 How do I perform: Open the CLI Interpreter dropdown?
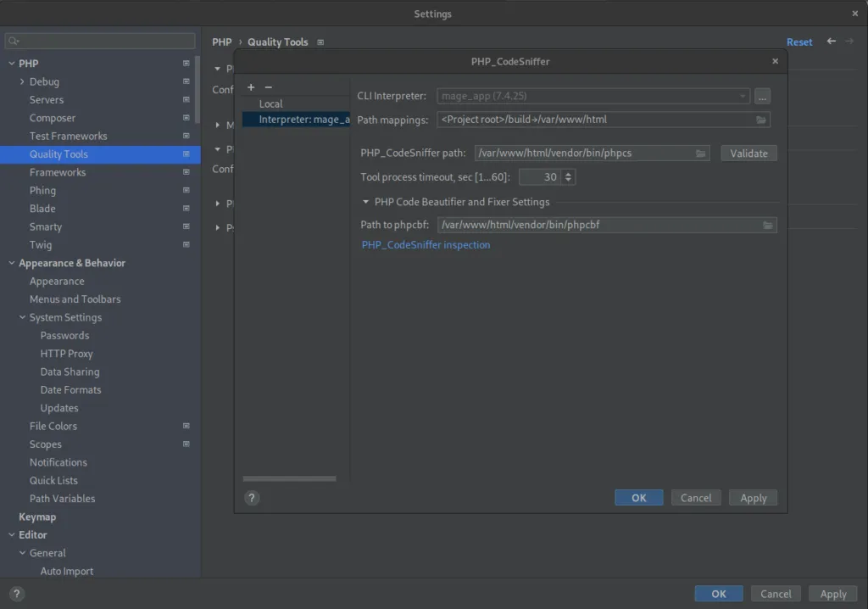741,96
